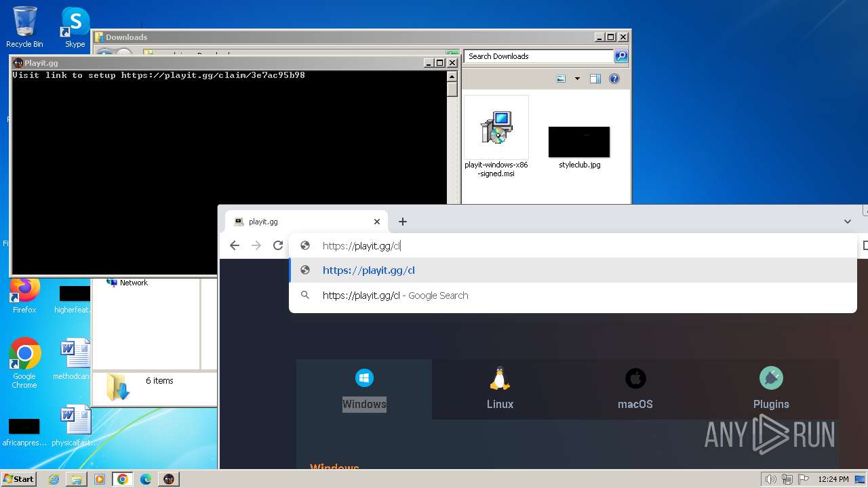Go back in the Chrome browser

(235, 245)
